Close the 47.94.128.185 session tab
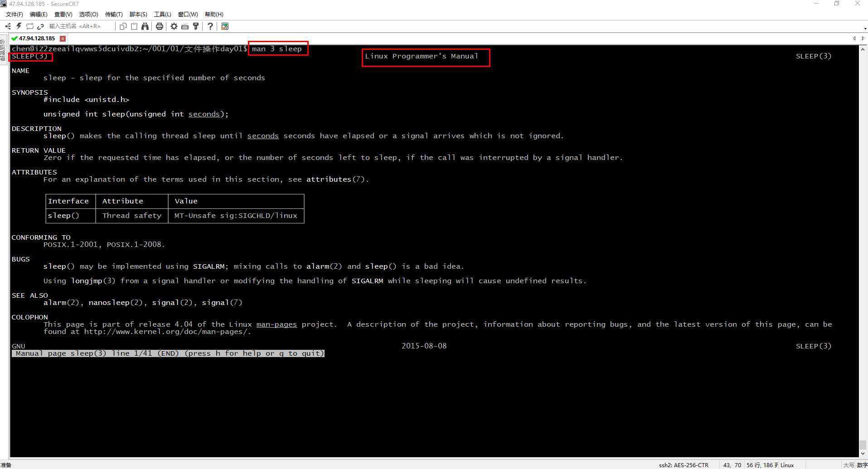Viewport: 868px width, 469px height. tap(63, 39)
